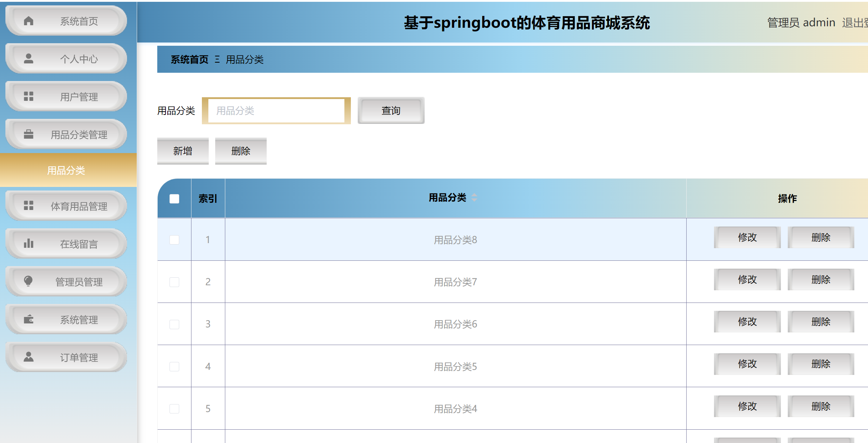
Task: Click the 新增 button
Action: pyautogui.click(x=183, y=151)
